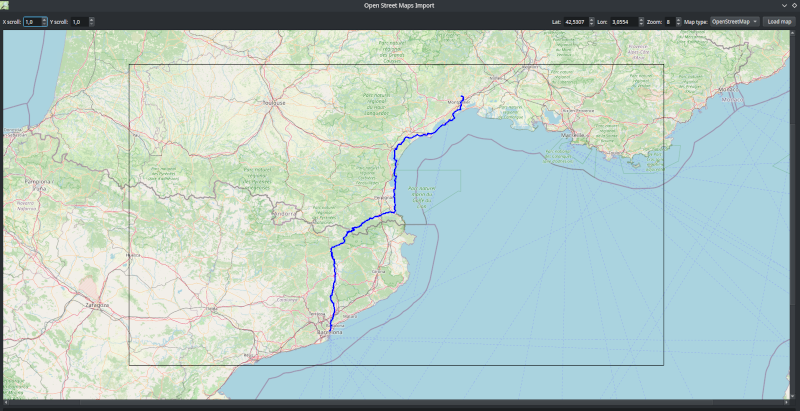Viewport: 800px width, 411px height.
Task: Click Zaragoza on the map
Action: tap(97, 302)
